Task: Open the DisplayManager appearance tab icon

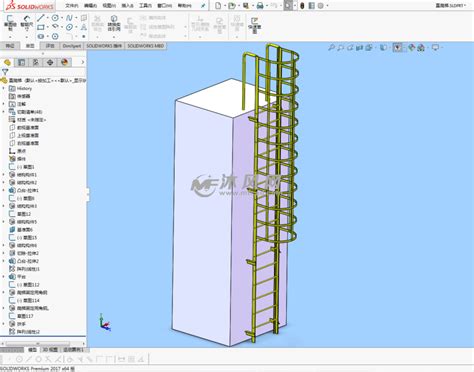Action: tap(65, 62)
